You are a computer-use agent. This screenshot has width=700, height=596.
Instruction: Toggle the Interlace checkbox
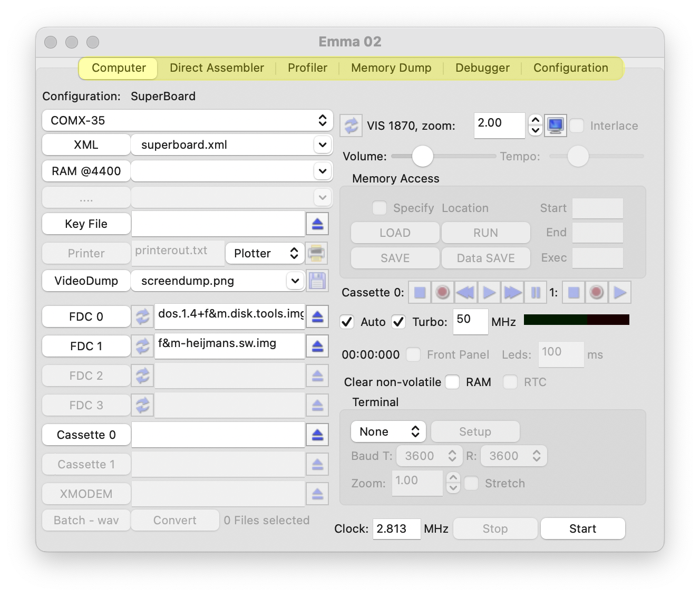click(x=577, y=126)
